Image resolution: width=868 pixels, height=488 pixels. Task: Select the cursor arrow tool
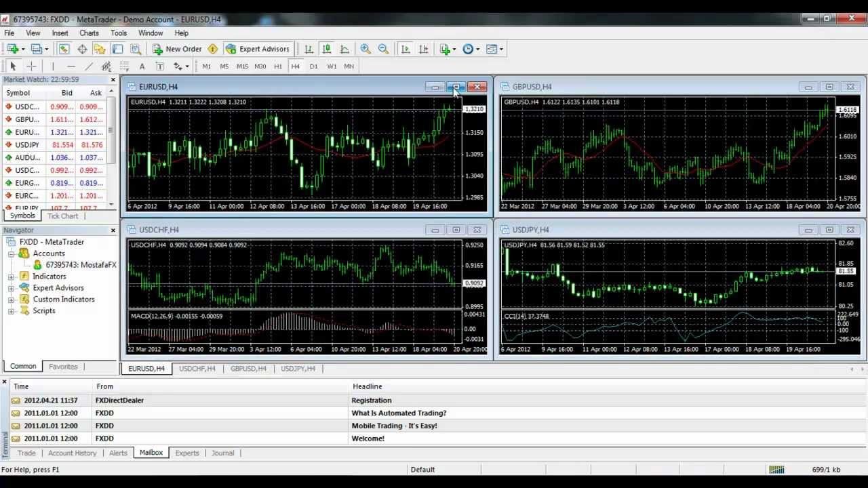coord(13,66)
